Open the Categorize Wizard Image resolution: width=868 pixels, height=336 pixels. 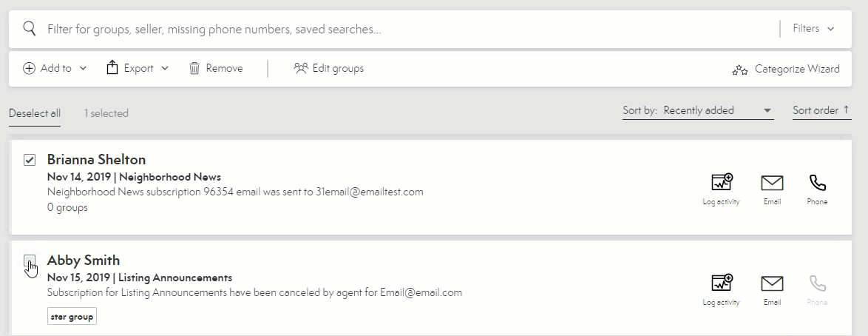pyautogui.click(x=786, y=70)
